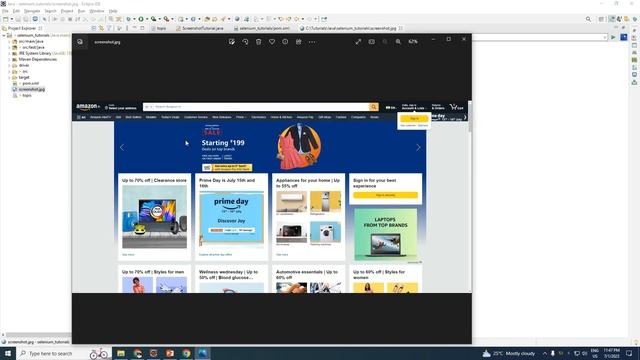
Task: Click the Windows Start button
Action: coord(8,353)
